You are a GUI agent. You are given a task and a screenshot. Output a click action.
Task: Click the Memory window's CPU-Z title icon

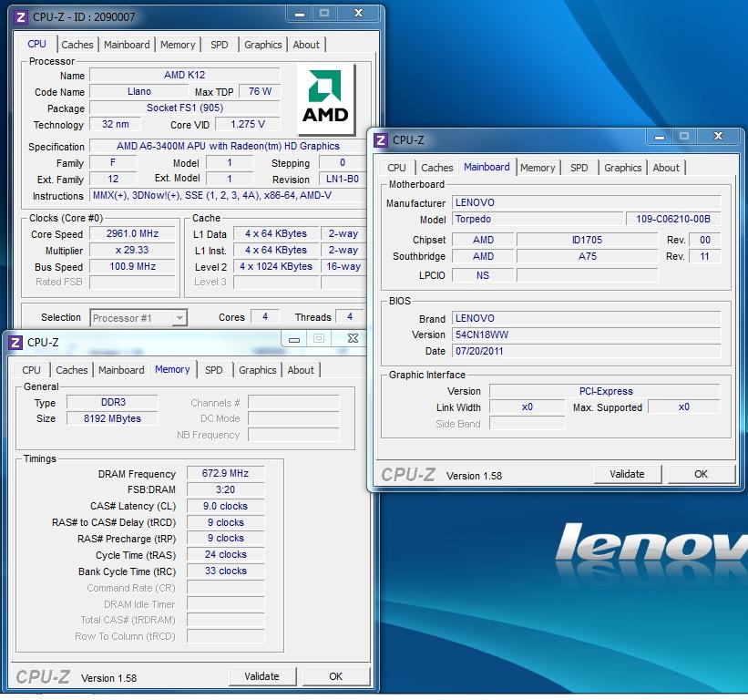[x=15, y=343]
